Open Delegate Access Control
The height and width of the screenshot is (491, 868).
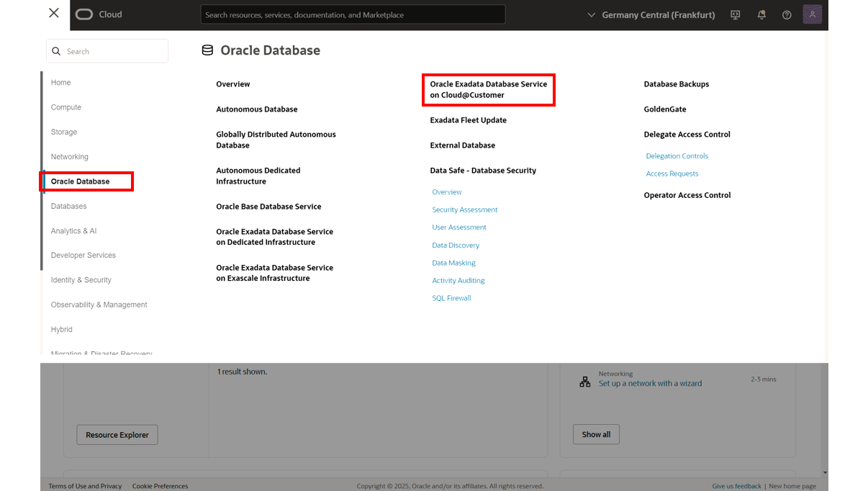click(x=687, y=135)
